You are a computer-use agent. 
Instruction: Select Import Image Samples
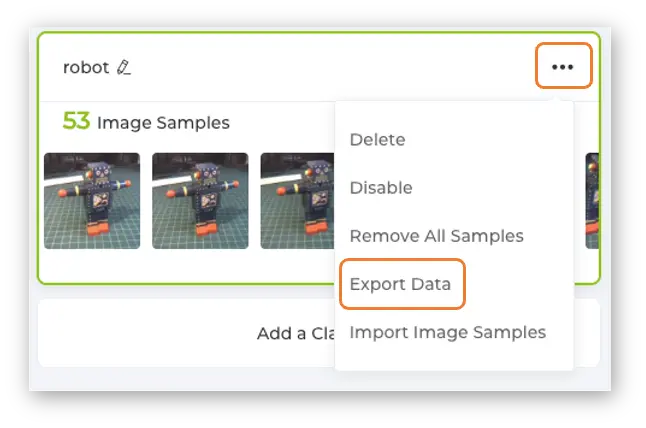(x=447, y=332)
